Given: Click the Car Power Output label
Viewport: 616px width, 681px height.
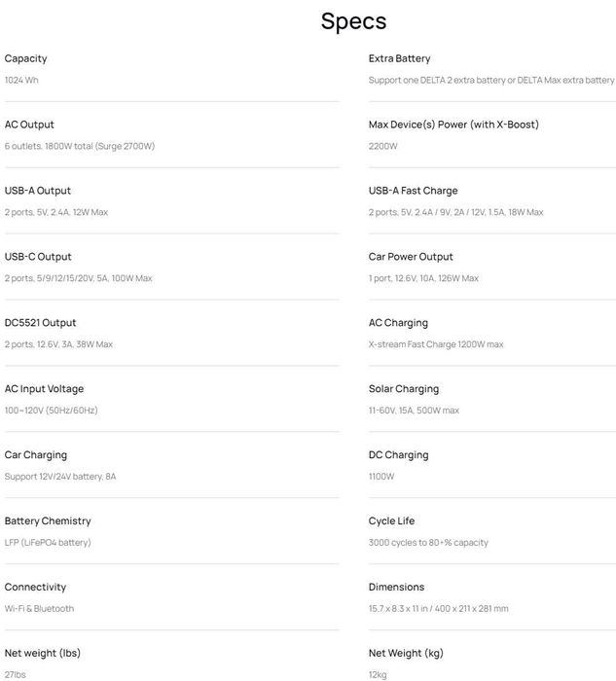Looking at the screenshot, I should (411, 257).
